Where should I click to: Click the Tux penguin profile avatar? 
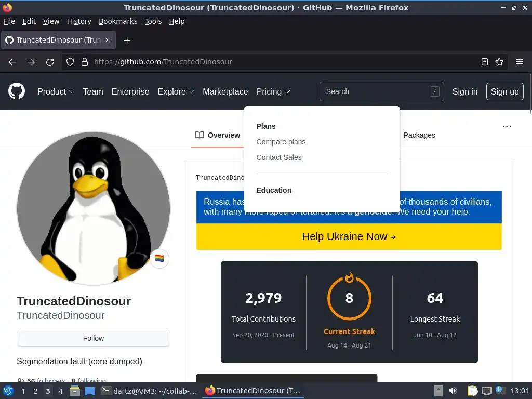click(94, 208)
